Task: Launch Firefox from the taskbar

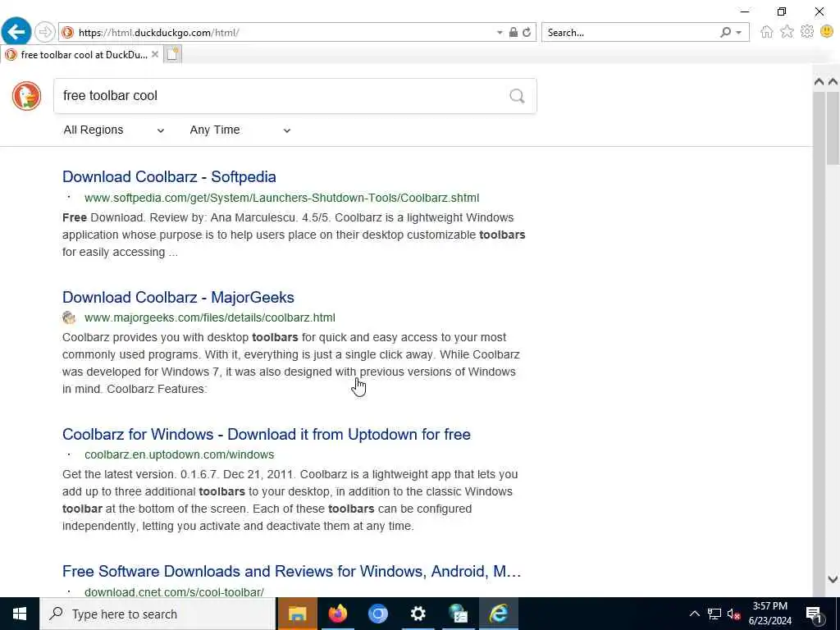Action: tap(337, 614)
